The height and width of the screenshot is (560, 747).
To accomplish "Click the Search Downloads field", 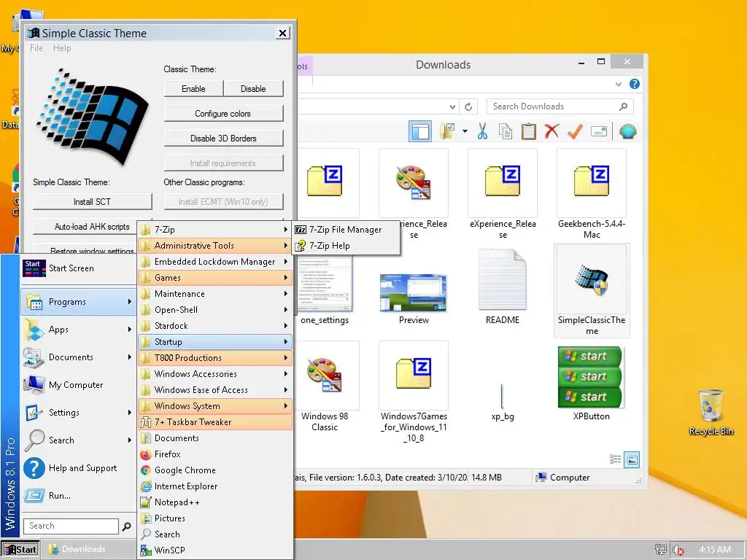I will click(x=560, y=106).
